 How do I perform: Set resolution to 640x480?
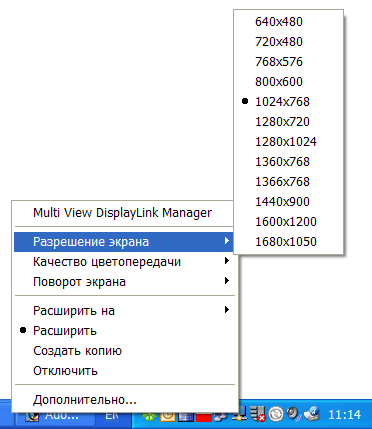(x=288, y=22)
